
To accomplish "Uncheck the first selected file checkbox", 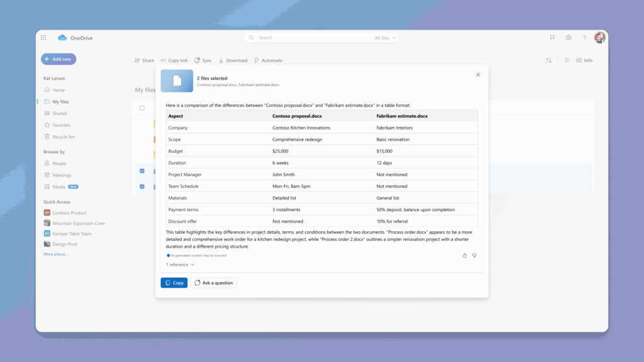I will click(x=142, y=171).
